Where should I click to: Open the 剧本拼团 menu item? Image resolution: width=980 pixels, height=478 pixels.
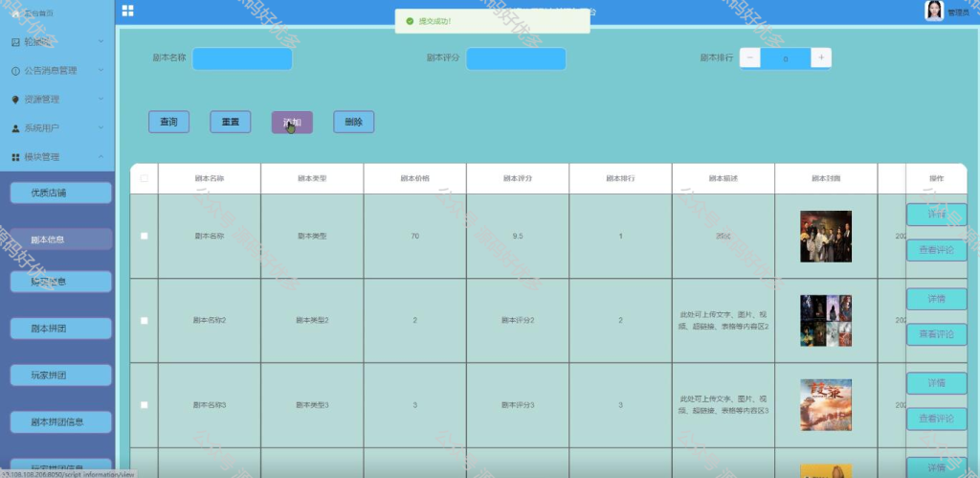point(60,329)
